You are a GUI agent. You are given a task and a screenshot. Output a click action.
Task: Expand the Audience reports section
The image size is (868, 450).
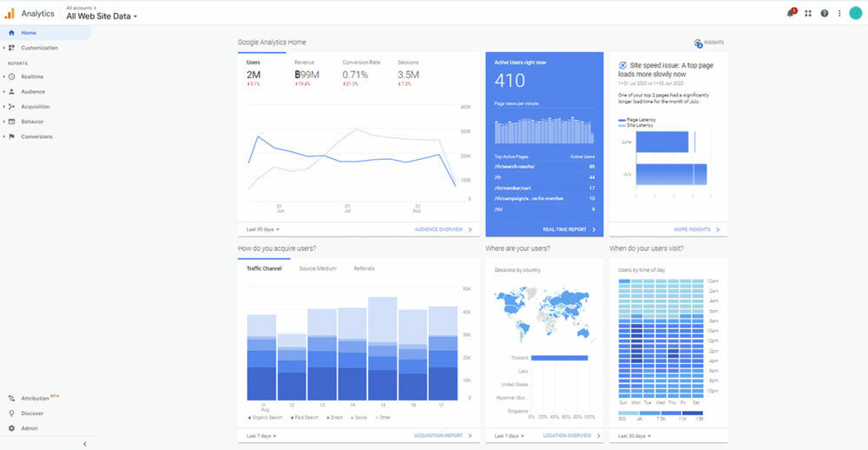3,91
